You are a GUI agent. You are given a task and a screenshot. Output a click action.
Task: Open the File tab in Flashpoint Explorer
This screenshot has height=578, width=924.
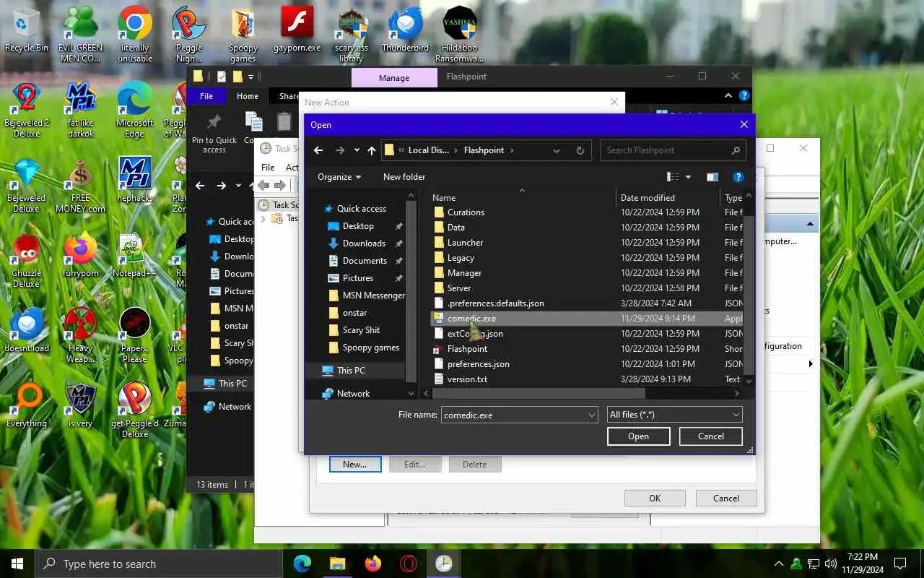pos(206,96)
